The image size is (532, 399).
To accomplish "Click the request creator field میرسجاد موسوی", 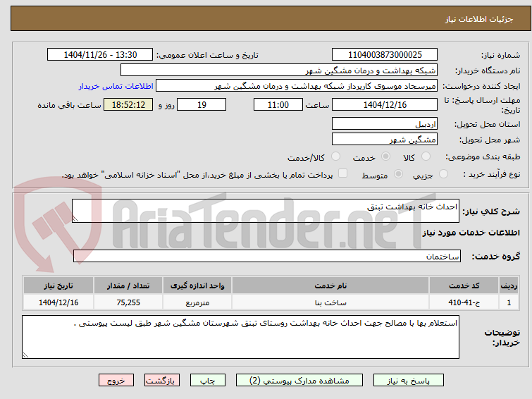I will coord(297,86).
